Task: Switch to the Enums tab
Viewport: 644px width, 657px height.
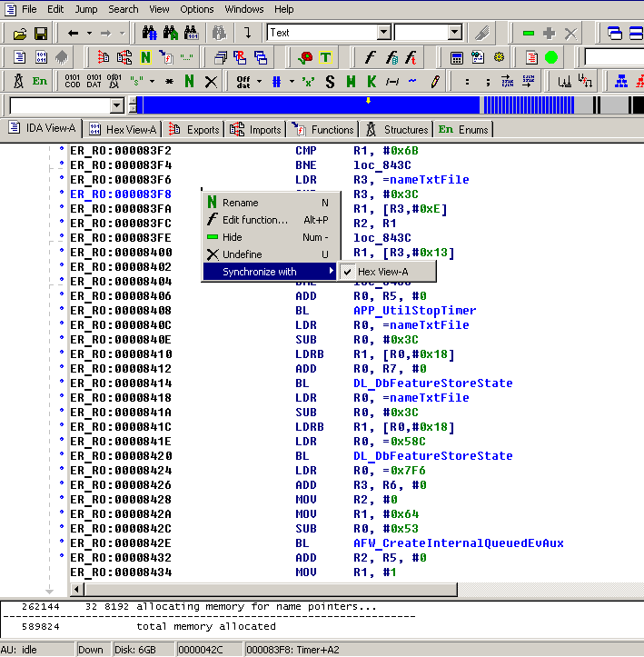Action: [x=463, y=129]
